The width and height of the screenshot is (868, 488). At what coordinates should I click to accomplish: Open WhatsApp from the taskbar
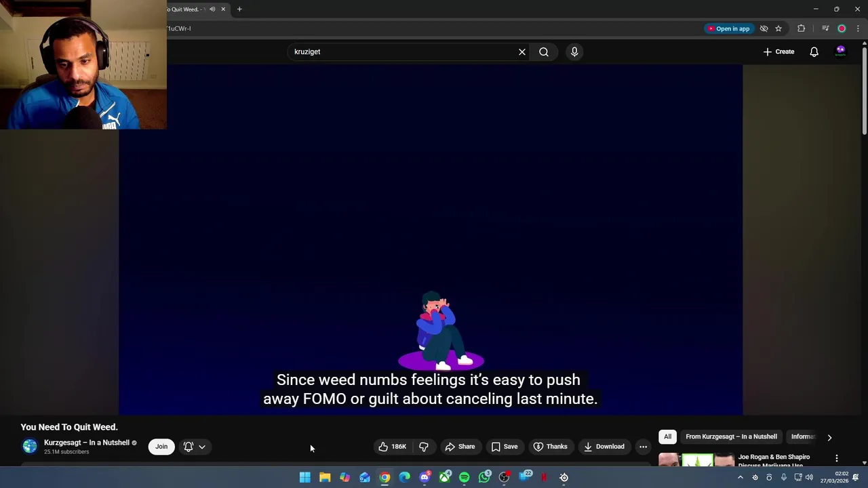click(484, 477)
